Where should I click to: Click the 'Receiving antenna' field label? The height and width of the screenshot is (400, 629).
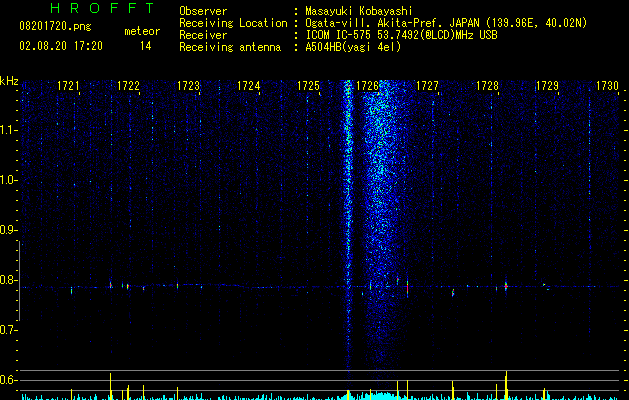pyautogui.click(x=230, y=47)
